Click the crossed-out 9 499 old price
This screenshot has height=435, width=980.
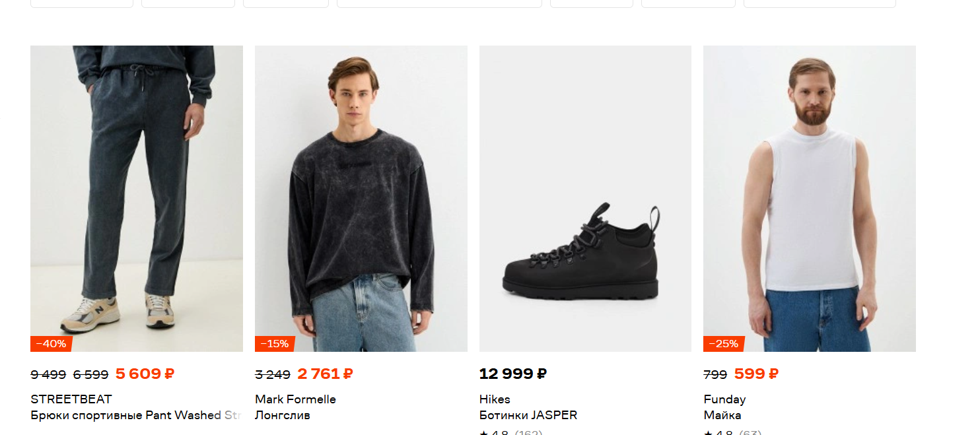pos(48,375)
